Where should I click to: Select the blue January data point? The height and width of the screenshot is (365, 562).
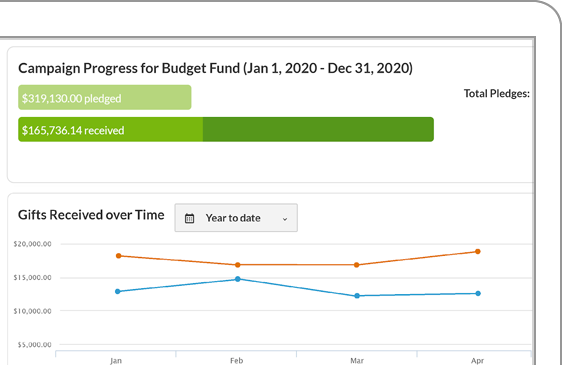point(118,291)
